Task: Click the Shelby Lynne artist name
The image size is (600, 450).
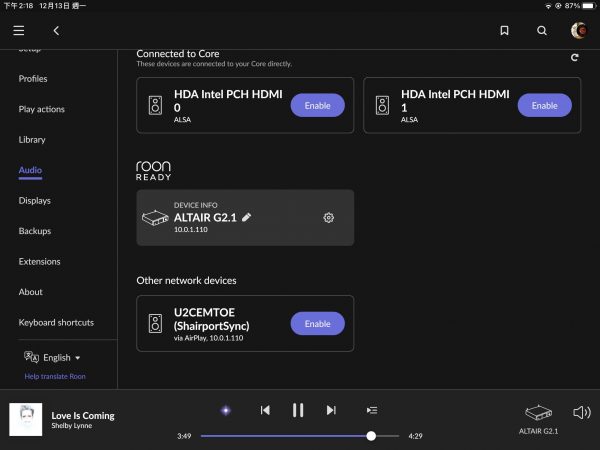Action: [72, 426]
